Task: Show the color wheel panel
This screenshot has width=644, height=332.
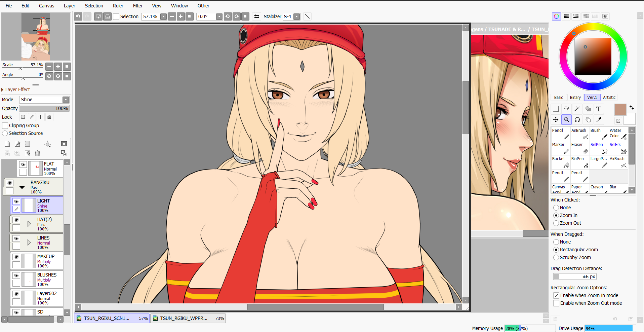Action: pos(557,16)
